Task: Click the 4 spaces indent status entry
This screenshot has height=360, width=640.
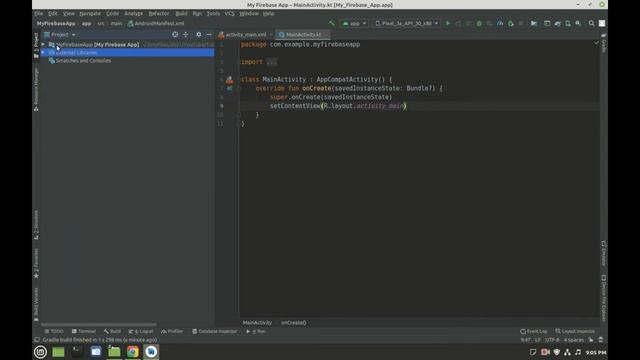Action: [x=573, y=340]
